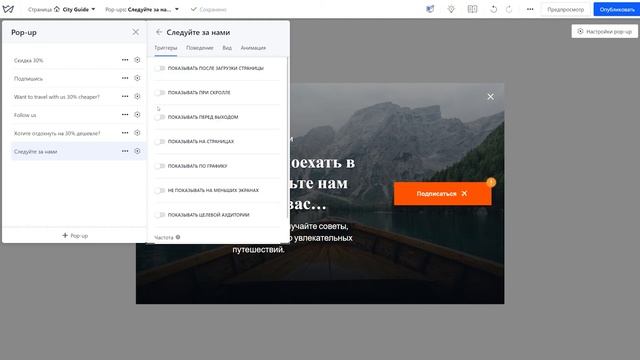Screen dimensions: 640x360
Task: Open the three-dot menu for Follow us
Action: pyautogui.click(x=125, y=115)
